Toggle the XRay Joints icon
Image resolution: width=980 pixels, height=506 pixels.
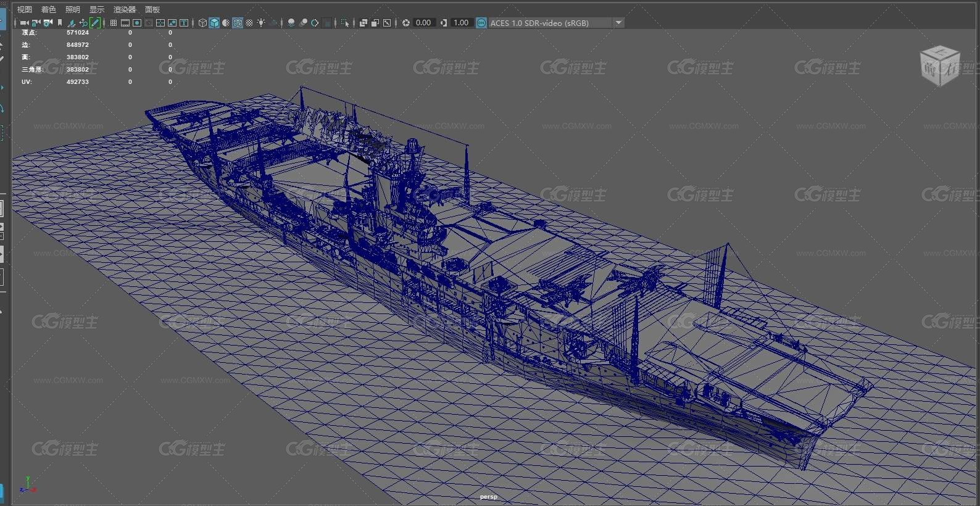(x=387, y=23)
